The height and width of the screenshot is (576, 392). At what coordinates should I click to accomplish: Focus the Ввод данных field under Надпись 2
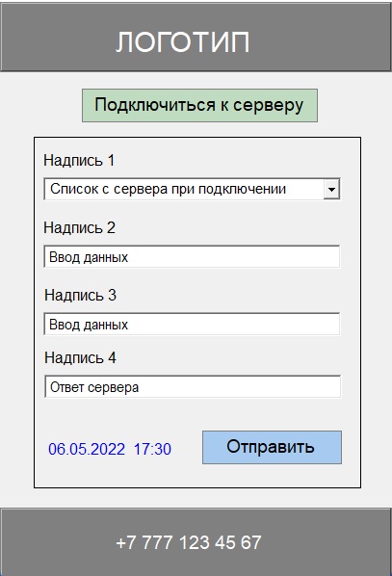pos(192,256)
